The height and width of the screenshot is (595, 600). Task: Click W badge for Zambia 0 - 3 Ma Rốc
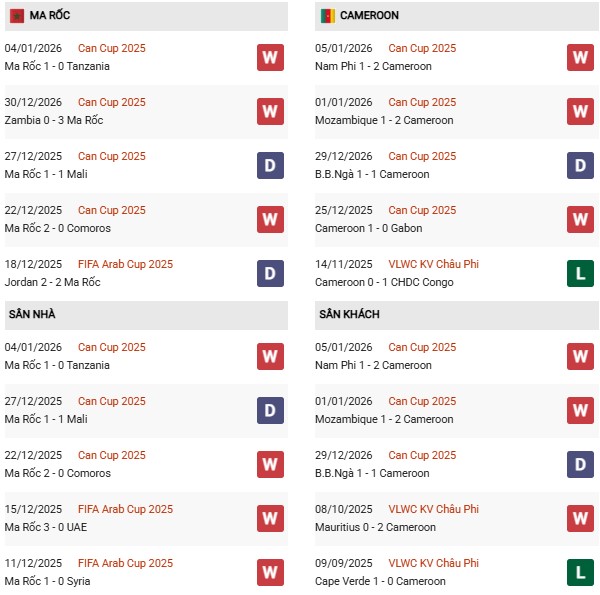coord(270,111)
